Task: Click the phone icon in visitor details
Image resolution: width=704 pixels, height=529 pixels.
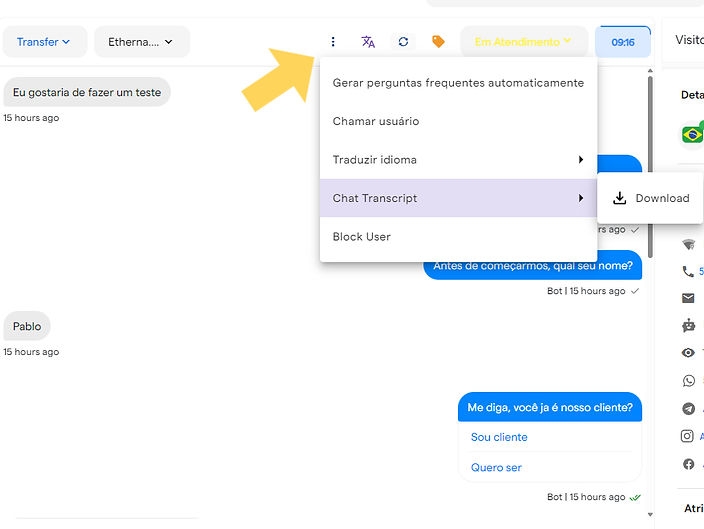Action: coord(688,271)
